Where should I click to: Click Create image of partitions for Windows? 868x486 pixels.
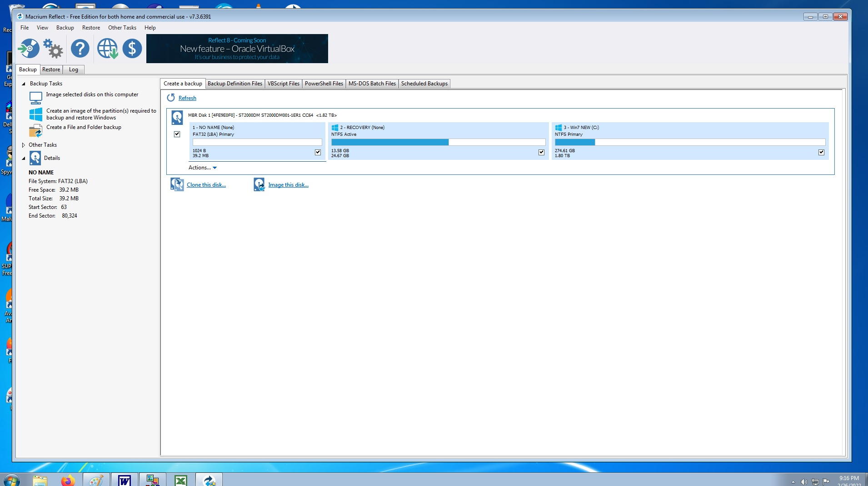[101, 114]
